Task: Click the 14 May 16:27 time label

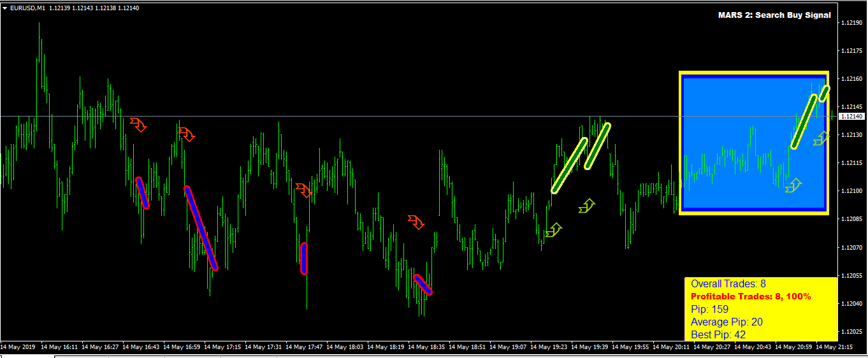Action: pyautogui.click(x=100, y=348)
